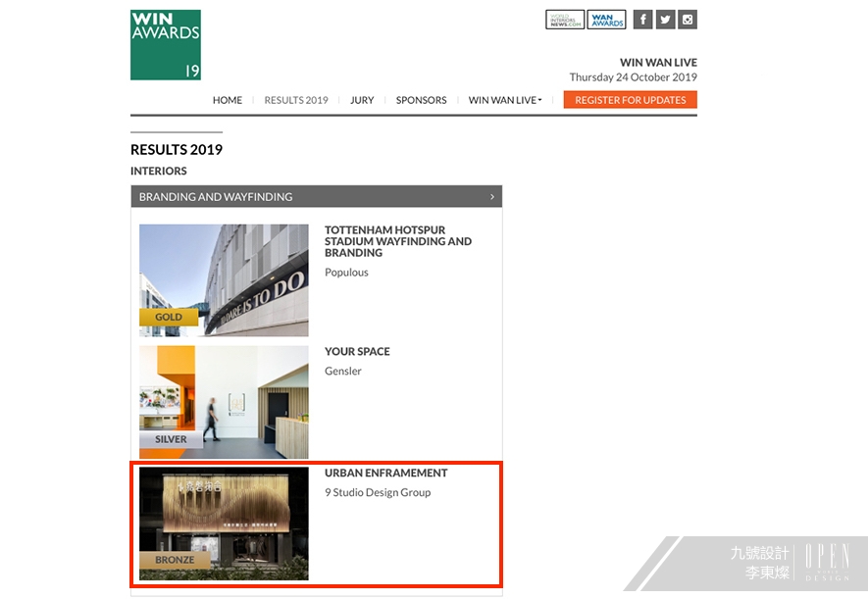Open the Your Space project thumbnail
The height and width of the screenshot is (599, 868).
tap(224, 402)
